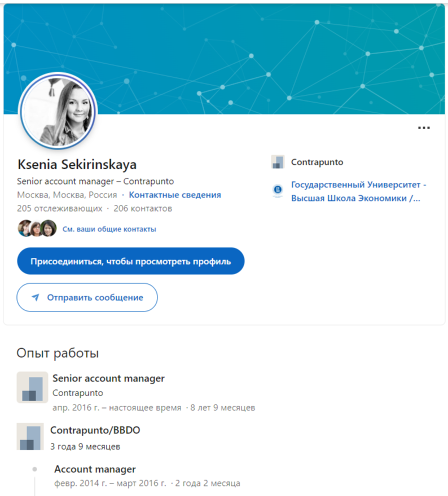Click the Contrapunto/BBDO company title
Image resolution: width=448 pixels, height=496 pixels.
[95, 430]
